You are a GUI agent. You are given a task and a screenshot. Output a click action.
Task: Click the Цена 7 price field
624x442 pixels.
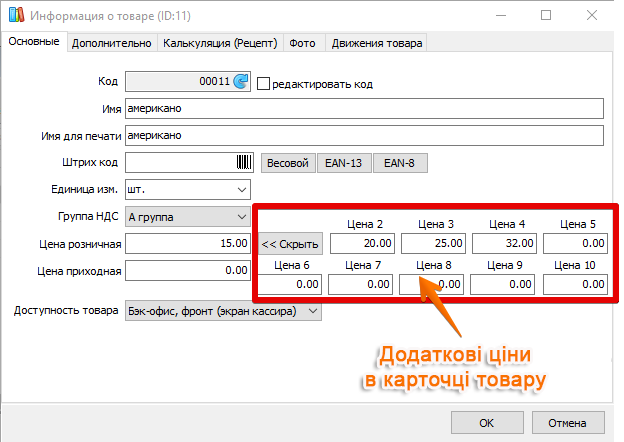[x=361, y=284]
